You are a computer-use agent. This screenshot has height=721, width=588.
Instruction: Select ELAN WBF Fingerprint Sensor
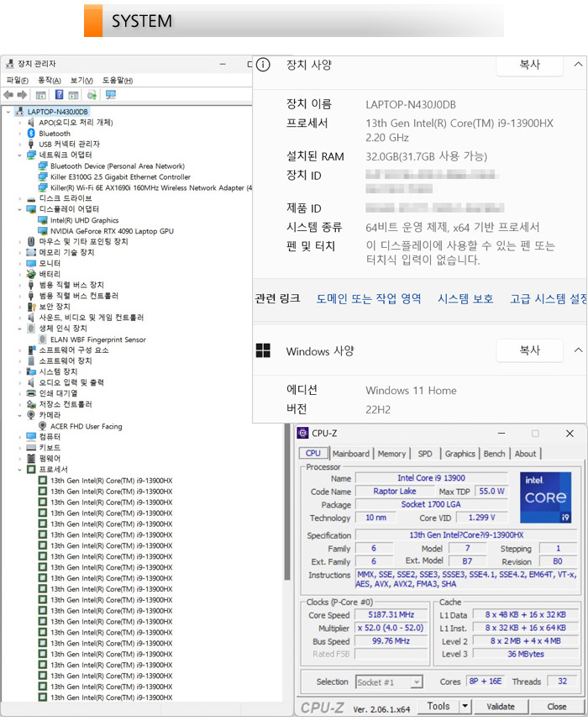coord(98,339)
